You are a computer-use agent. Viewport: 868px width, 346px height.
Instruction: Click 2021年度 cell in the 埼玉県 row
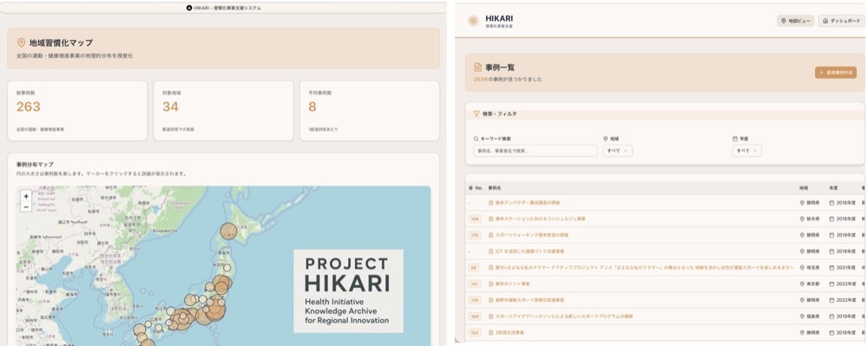(844, 267)
